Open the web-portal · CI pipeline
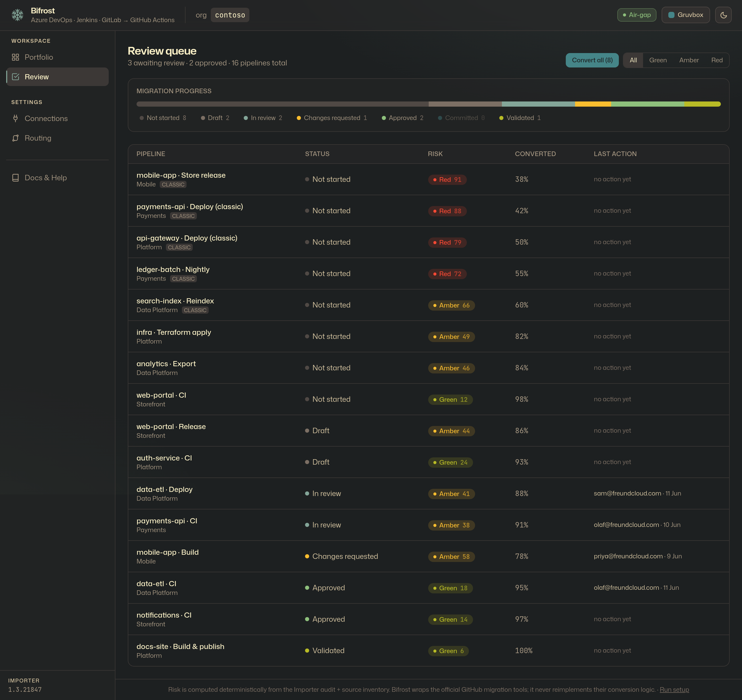 428,399
